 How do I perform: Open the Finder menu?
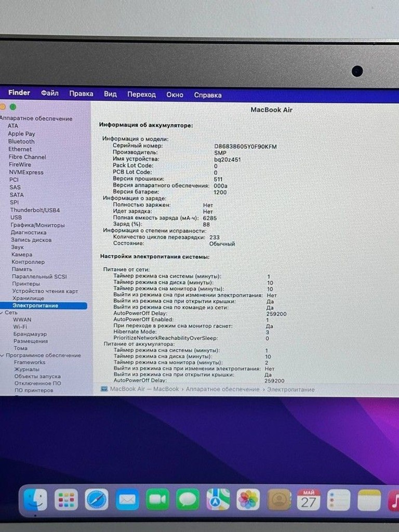click(x=19, y=92)
